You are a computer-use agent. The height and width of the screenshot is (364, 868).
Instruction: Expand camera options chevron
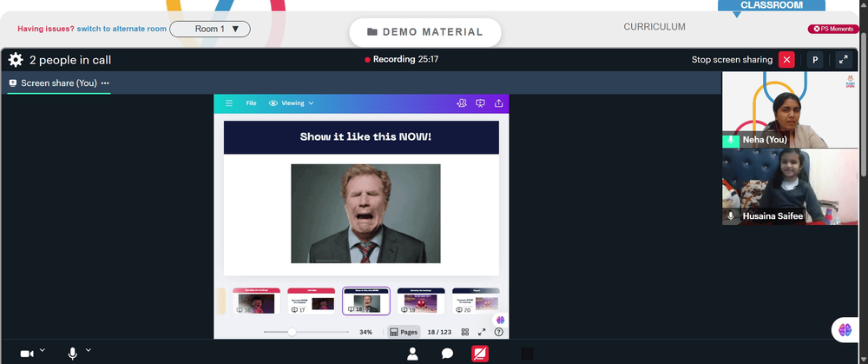[x=42, y=350]
